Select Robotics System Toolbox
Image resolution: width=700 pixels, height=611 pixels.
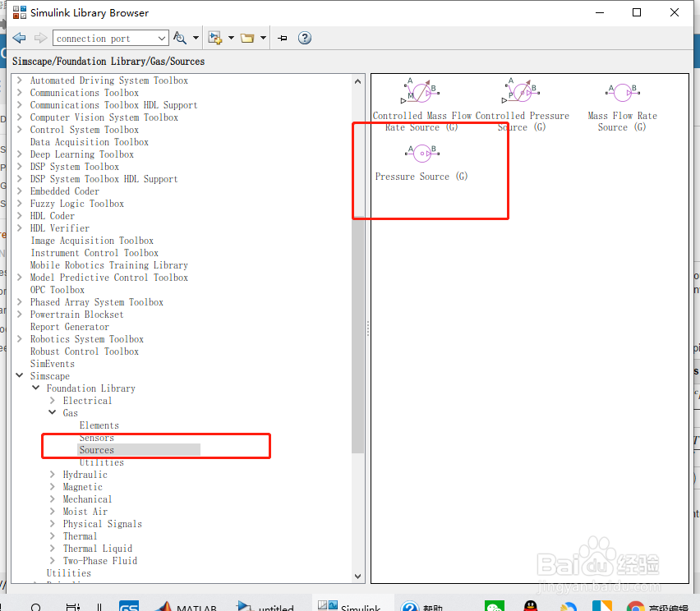point(86,339)
